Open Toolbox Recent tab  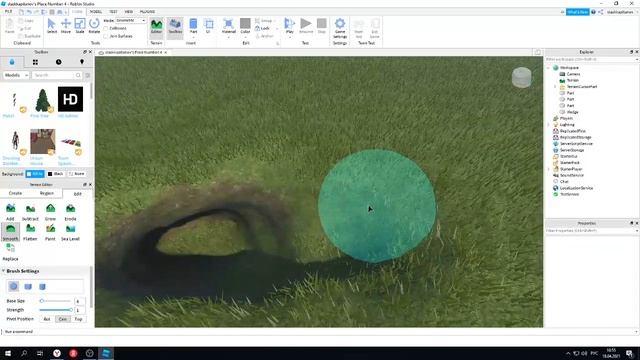click(x=58, y=62)
